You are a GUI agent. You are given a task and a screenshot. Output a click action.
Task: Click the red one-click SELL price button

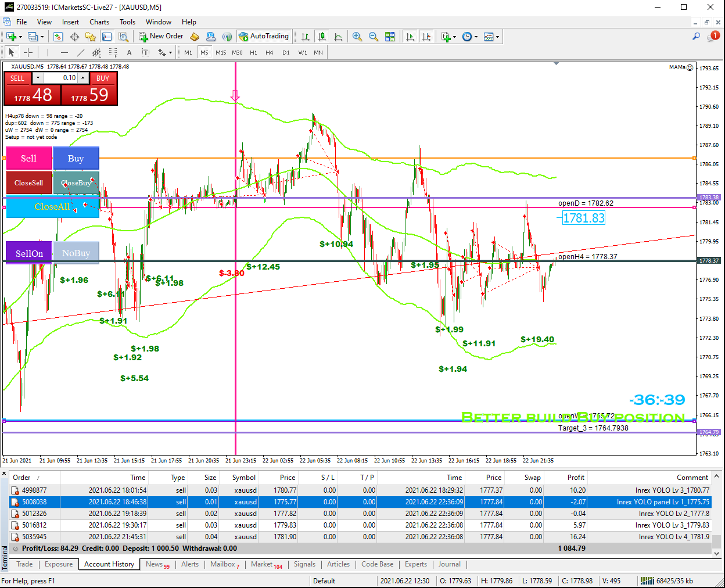click(x=32, y=94)
